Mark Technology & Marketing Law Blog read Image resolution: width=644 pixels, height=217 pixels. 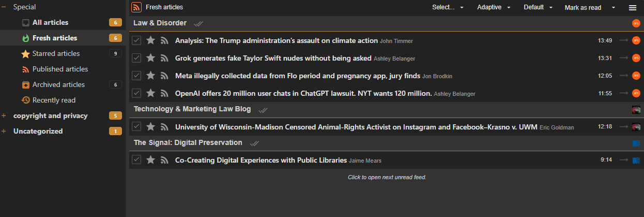click(263, 110)
